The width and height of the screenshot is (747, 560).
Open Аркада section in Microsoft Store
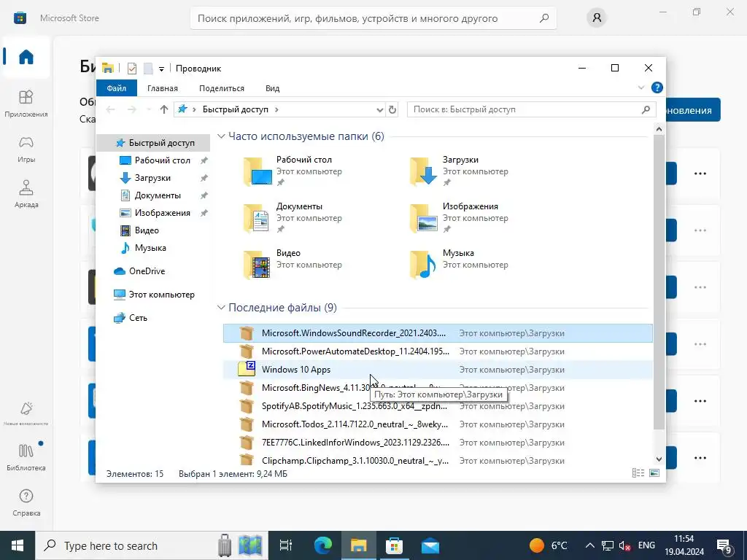pyautogui.click(x=26, y=194)
